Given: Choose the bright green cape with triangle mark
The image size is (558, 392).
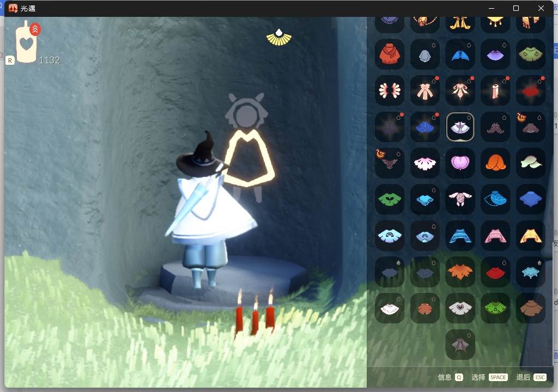Looking at the screenshot, I should (x=495, y=308).
